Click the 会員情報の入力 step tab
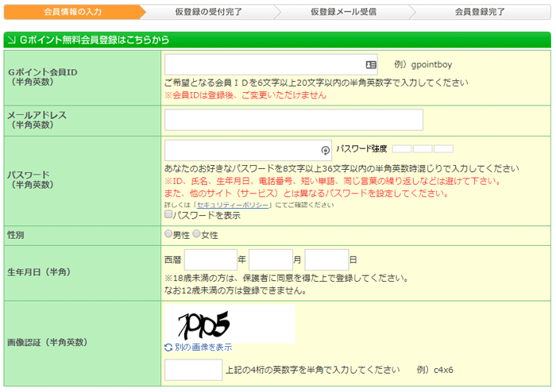The image size is (556, 392). tap(73, 12)
